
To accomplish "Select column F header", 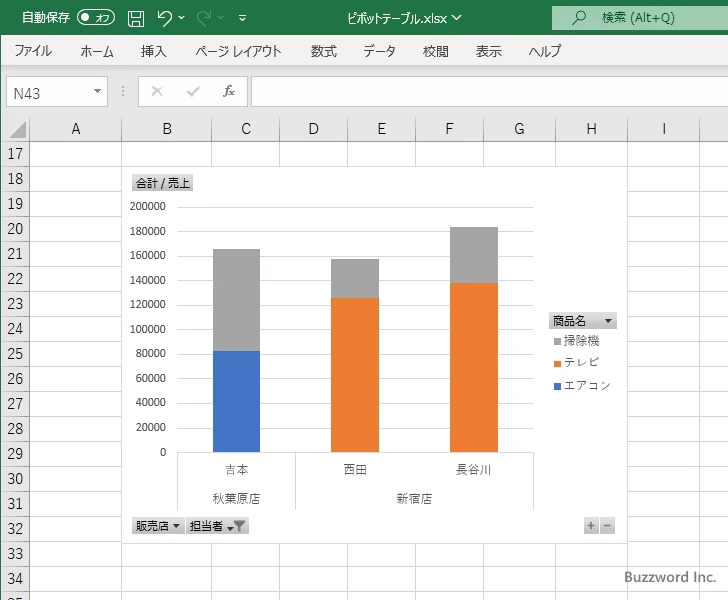I will point(449,129).
